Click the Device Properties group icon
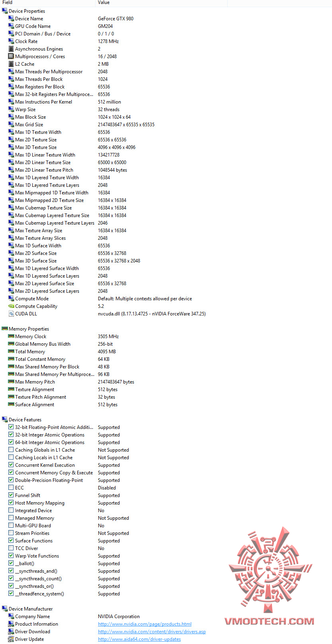 [5, 11]
